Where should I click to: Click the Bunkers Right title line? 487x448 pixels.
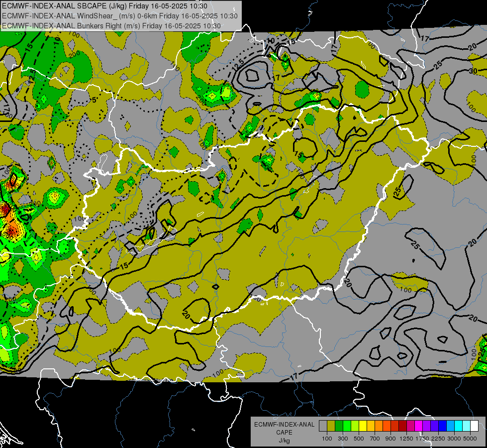111,26
